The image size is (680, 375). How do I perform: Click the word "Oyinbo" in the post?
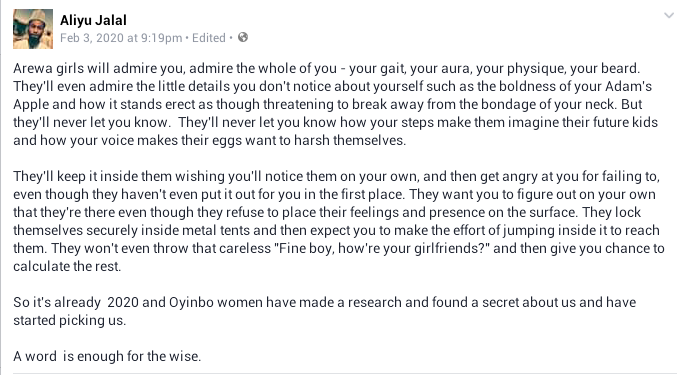[x=191, y=303]
